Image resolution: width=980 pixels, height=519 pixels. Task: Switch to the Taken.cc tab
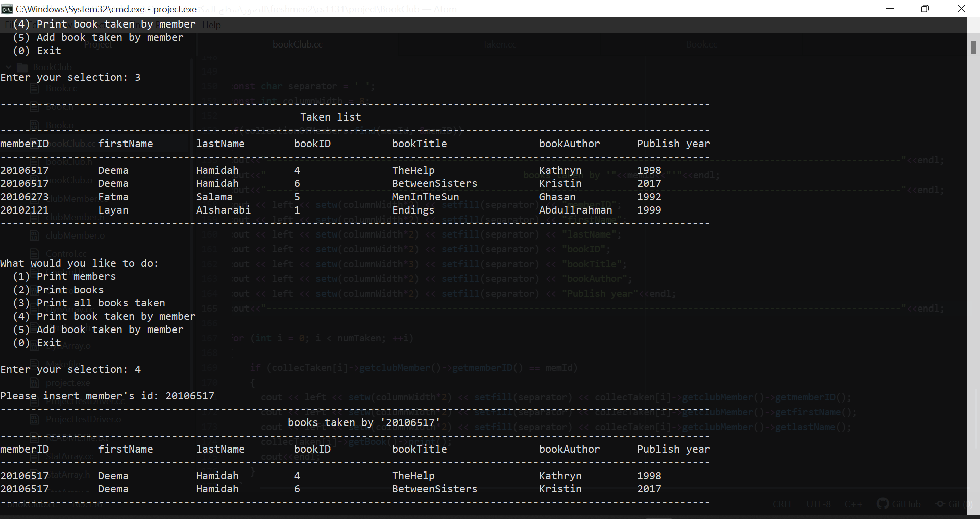point(500,44)
